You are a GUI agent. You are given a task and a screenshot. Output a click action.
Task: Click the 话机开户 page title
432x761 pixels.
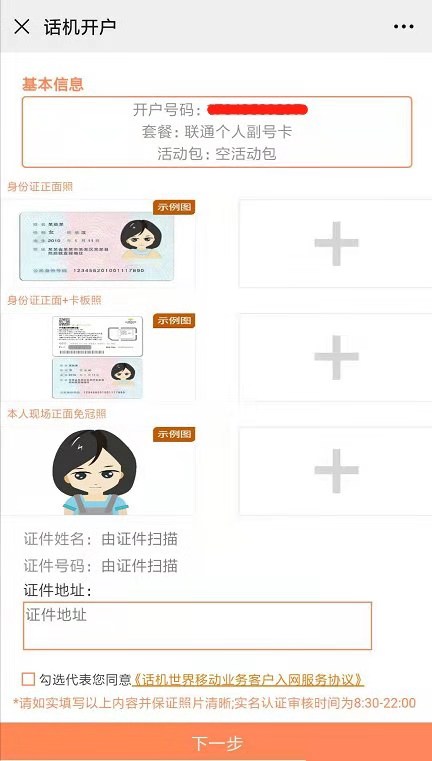click(x=80, y=27)
